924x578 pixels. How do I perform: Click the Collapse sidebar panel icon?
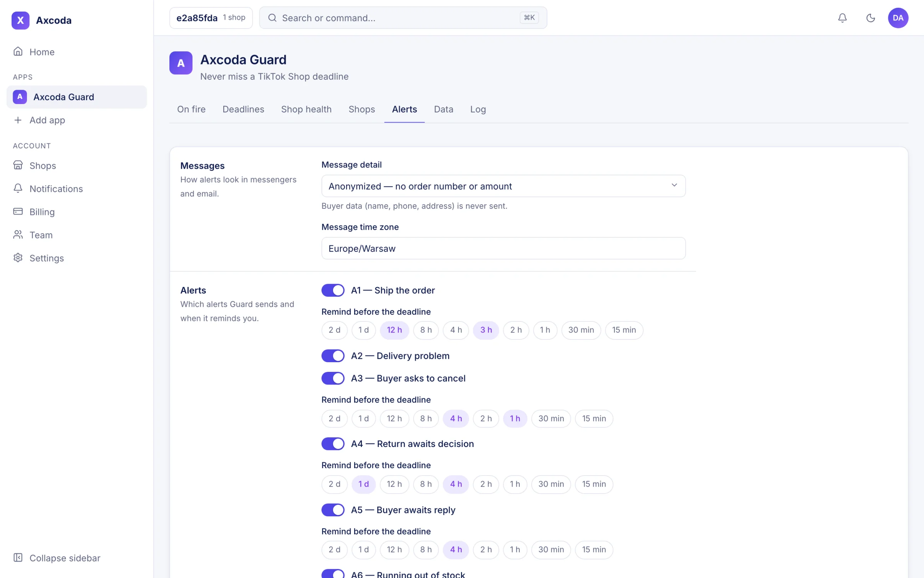click(x=18, y=558)
